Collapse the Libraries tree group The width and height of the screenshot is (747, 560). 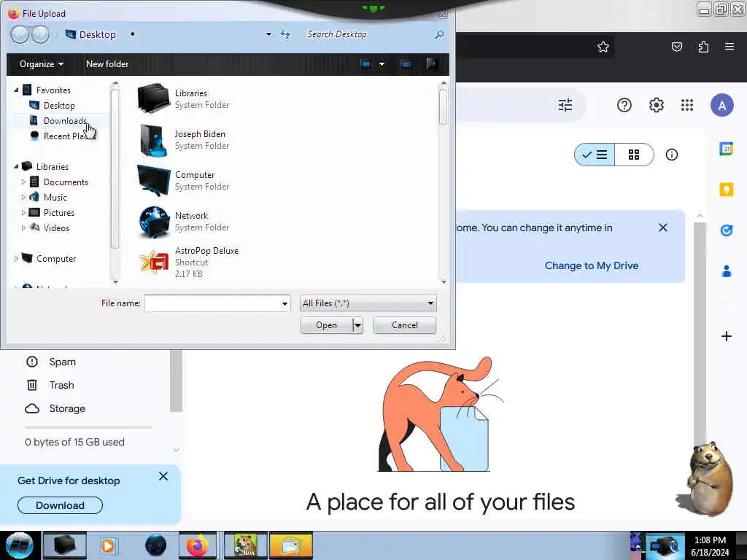(x=16, y=167)
